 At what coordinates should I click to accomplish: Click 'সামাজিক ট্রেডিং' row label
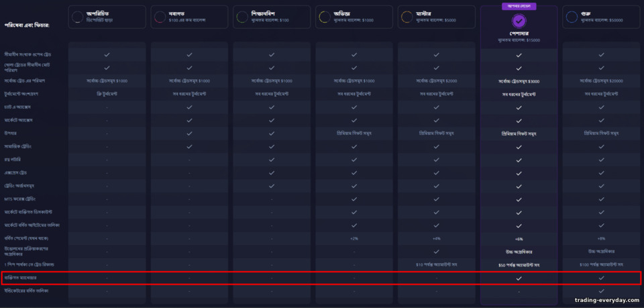(17, 146)
